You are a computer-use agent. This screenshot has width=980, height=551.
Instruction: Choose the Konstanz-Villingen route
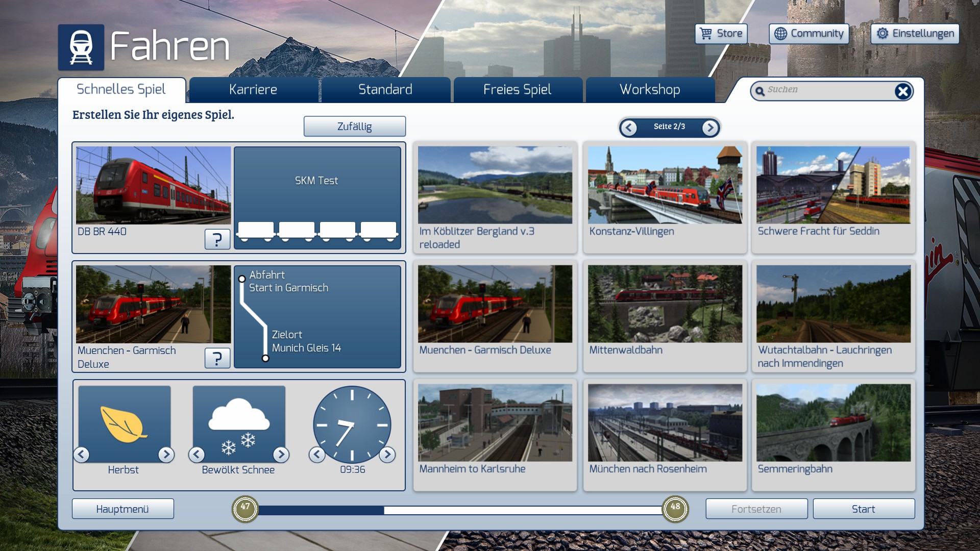coord(665,198)
